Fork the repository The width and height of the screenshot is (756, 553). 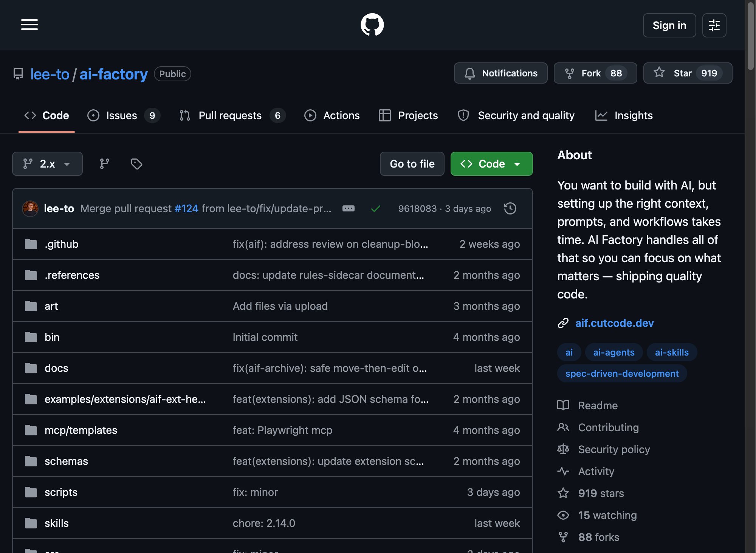coord(595,73)
